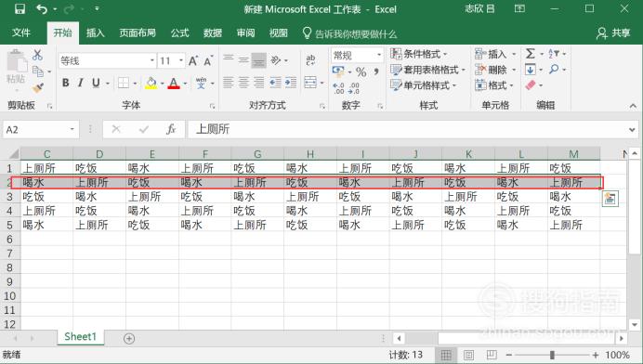
Task: Open Find and Select magnifier
Action: coord(554,70)
